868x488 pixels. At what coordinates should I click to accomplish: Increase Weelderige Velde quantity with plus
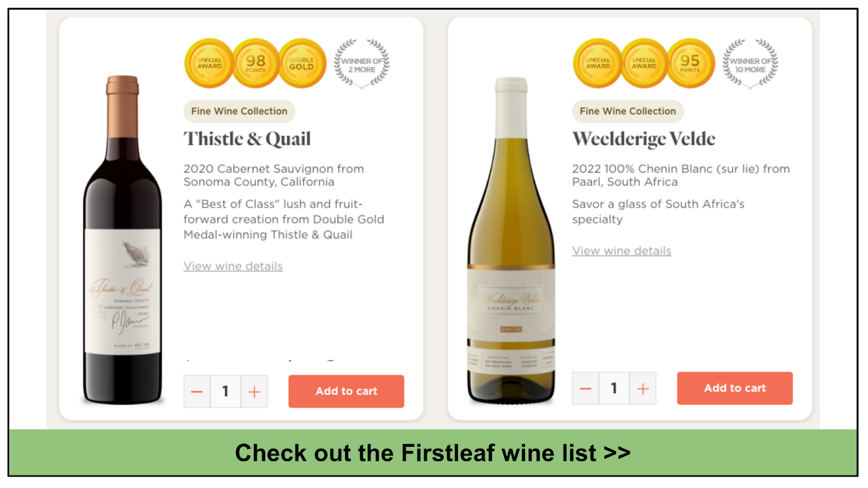[643, 388]
